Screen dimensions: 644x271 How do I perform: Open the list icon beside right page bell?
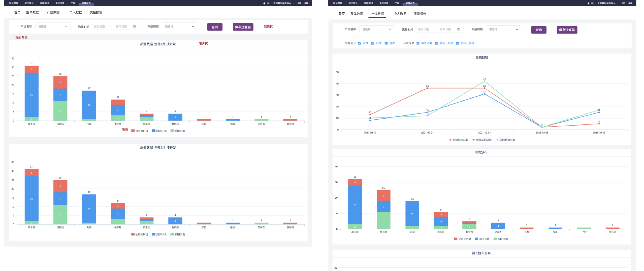coord(592,3)
